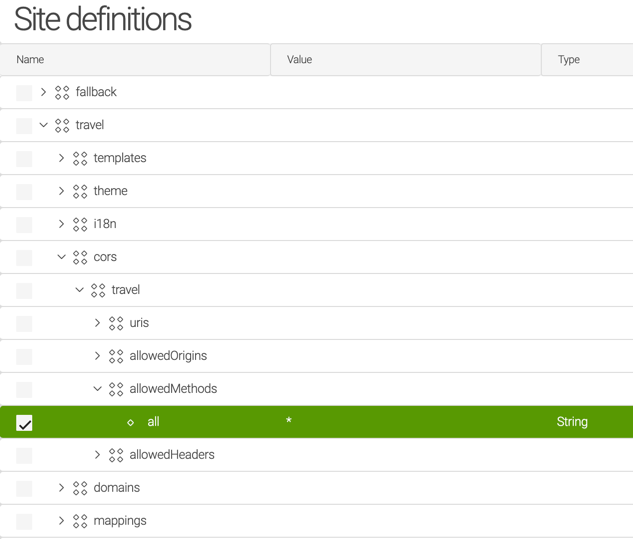The width and height of the screenshot is (633, 539).
Task: Uncheck the selected 'all' property checkbox
Action: [24, 423]
